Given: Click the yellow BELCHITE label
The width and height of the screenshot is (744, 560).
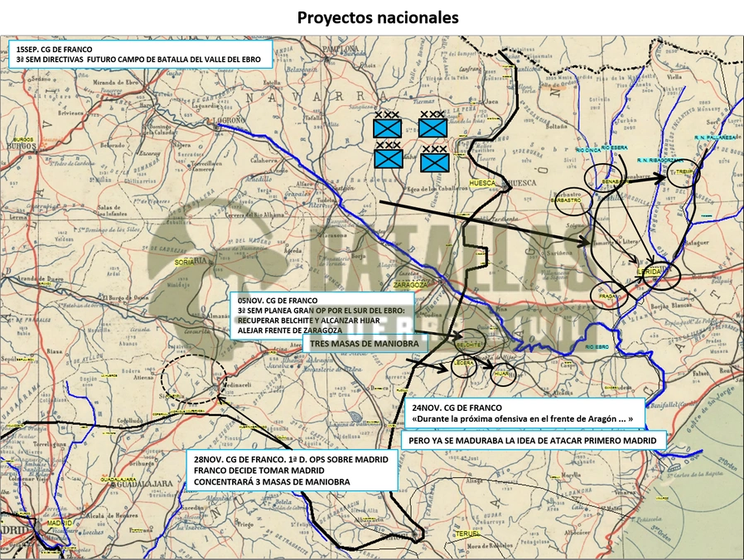Looking at the screenshot, I should tap(468, 345).
